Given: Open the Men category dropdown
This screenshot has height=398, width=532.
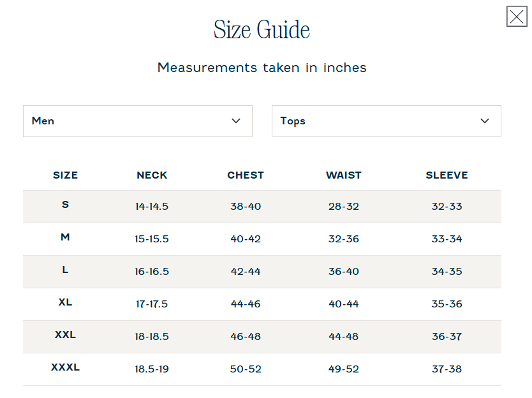Looking at the screenshot, I should click(x=138, y=121).
